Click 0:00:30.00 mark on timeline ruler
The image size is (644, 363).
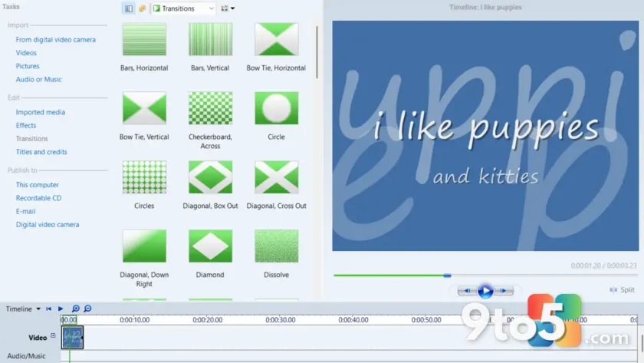[281, 320]
